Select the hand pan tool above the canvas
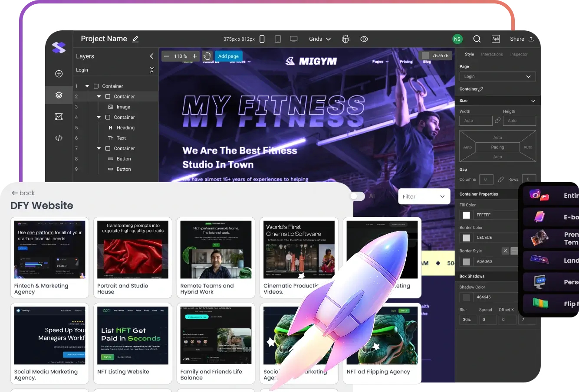Image resolution: width=579 pixels, height=392 pixels. (207, 55)
